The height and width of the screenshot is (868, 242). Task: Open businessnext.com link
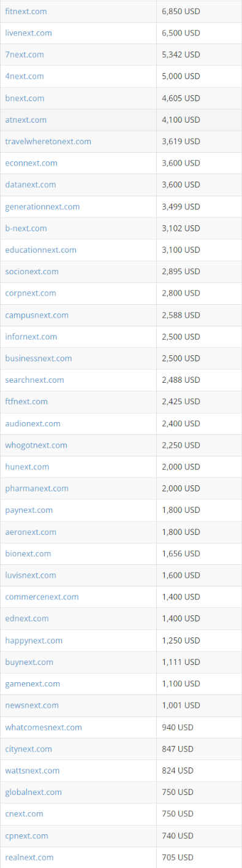pyautogui.click(x=39, y=358)
